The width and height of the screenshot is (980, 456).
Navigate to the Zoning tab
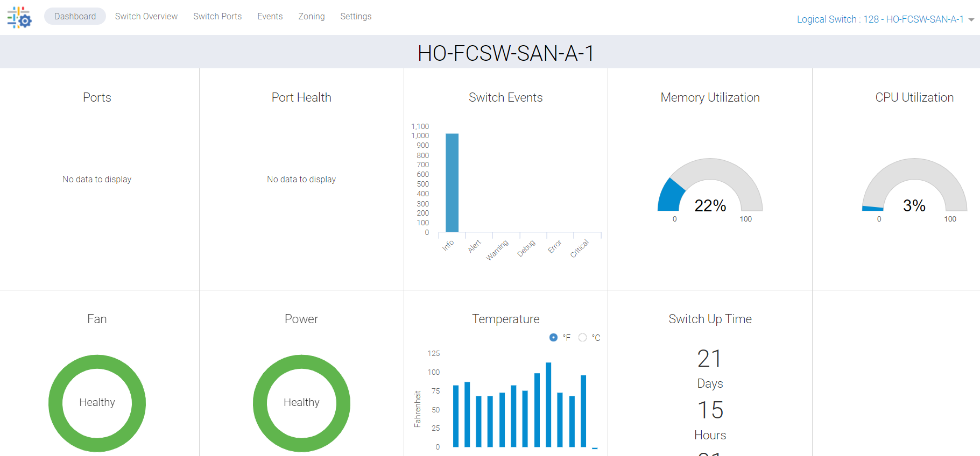(x=312, y=16)
